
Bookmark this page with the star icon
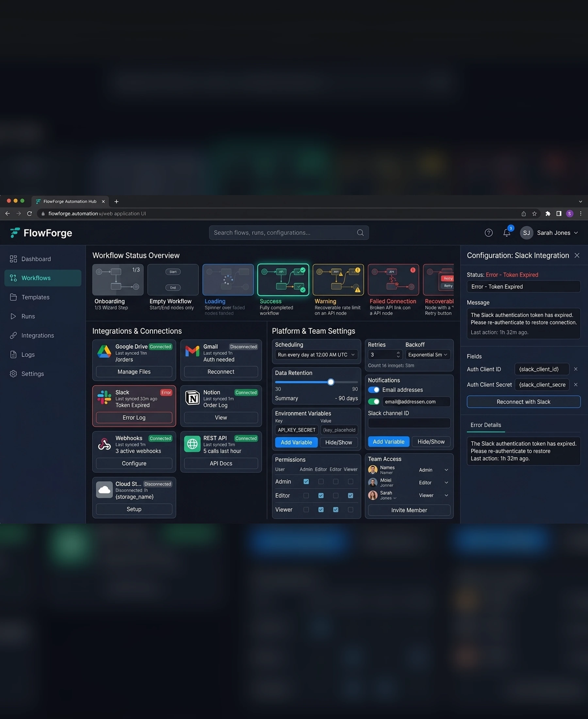(534, 213)
